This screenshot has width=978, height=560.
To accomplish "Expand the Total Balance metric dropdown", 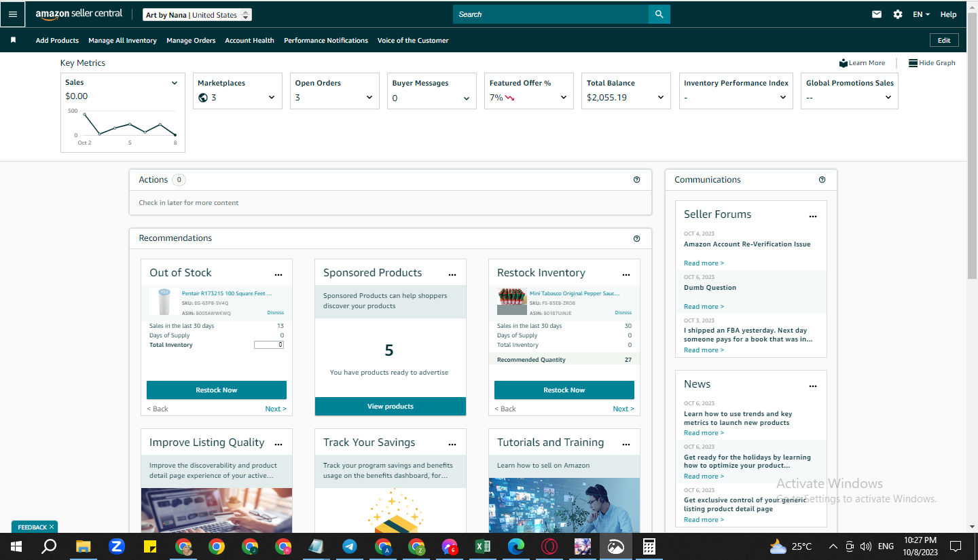I will point(661,98).
